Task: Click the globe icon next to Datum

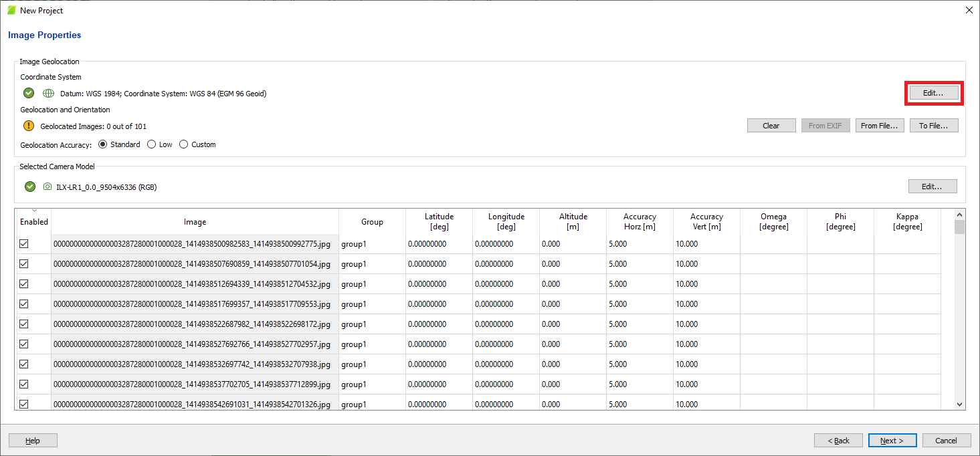Action: pyautogui.click(x=48, y=94)
